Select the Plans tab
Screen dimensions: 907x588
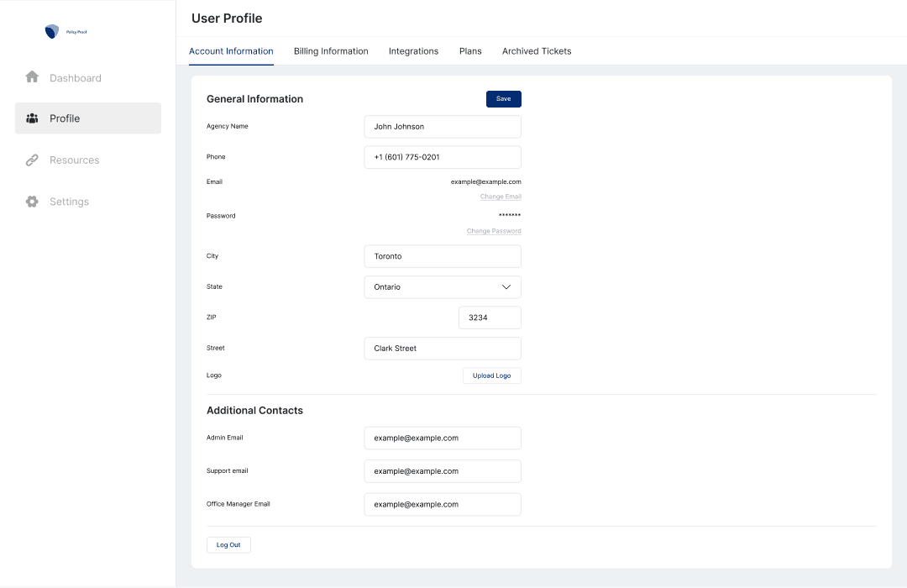click(x=470, y=51)
